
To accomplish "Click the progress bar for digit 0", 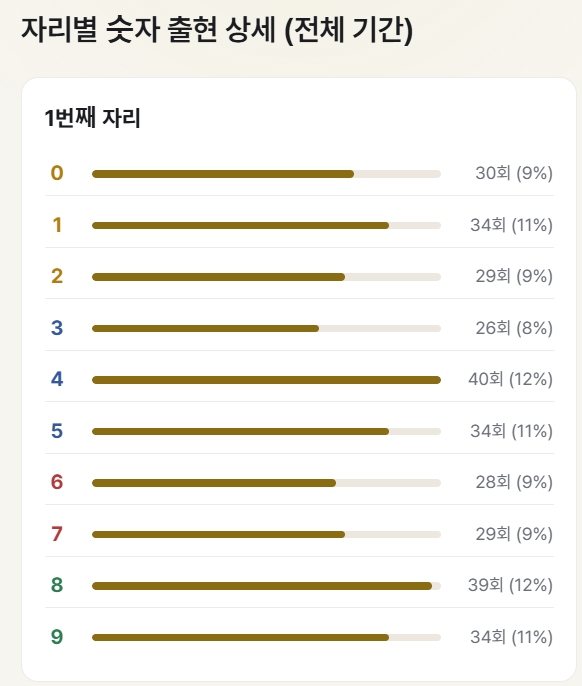I will (266, 174).
